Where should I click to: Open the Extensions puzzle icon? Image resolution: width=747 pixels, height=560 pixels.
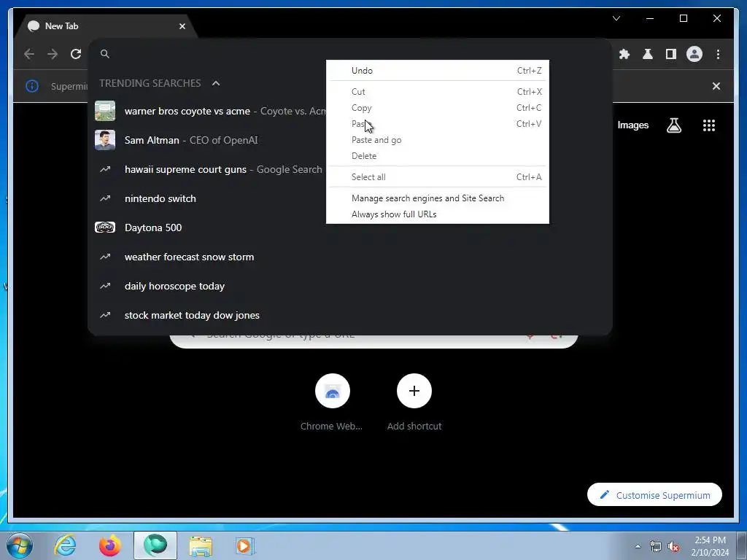[x=624, y=54]
